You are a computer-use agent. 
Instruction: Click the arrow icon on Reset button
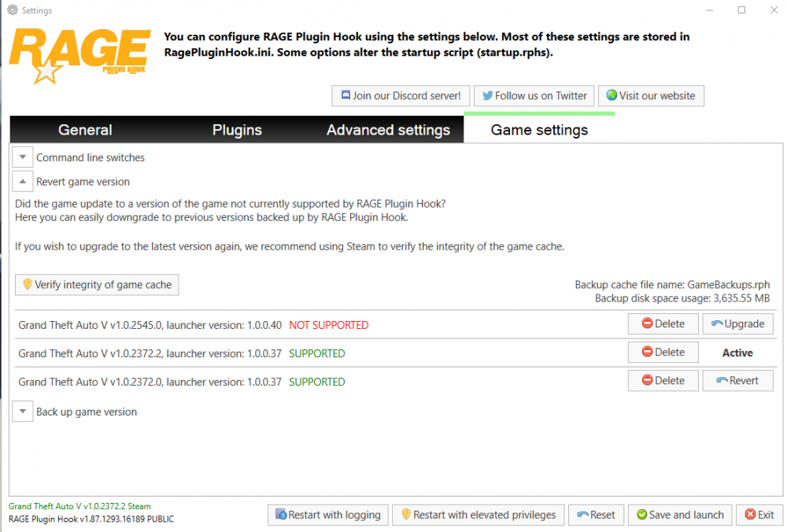pyautogui.click(x=582, y=515)
